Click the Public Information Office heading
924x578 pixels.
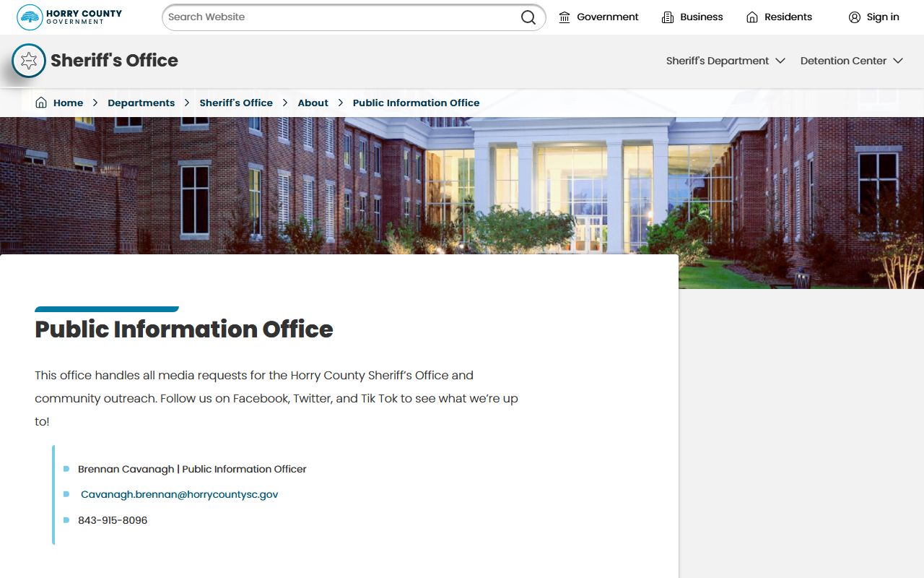point(184,329)
